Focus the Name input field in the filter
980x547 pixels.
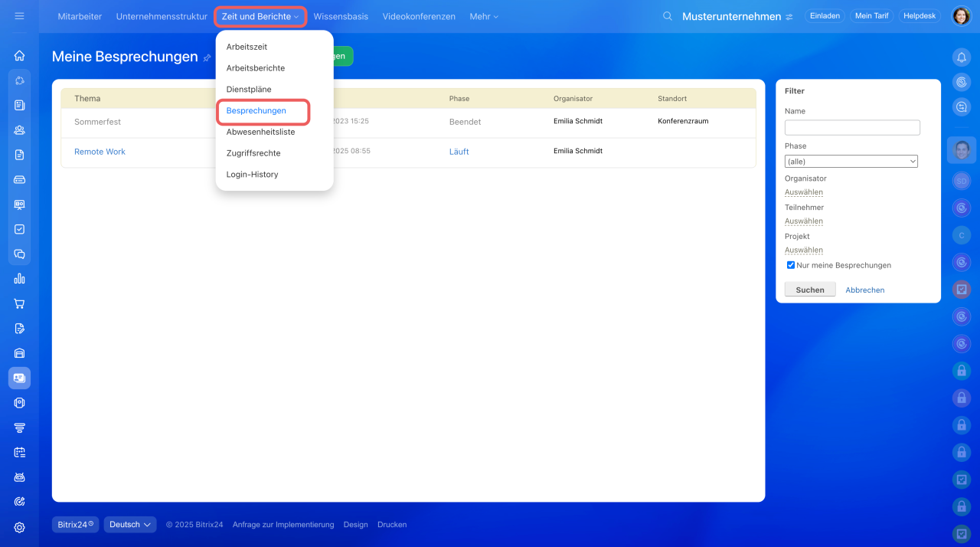click(x=852, y=127)
